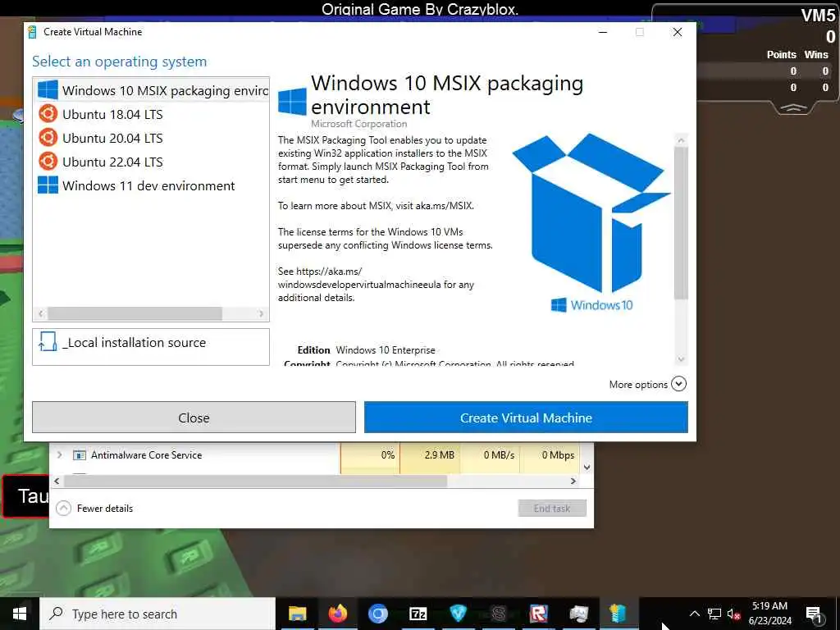
Task: Open the Task Manager taskbar icon
Action: tap(578, 614)
